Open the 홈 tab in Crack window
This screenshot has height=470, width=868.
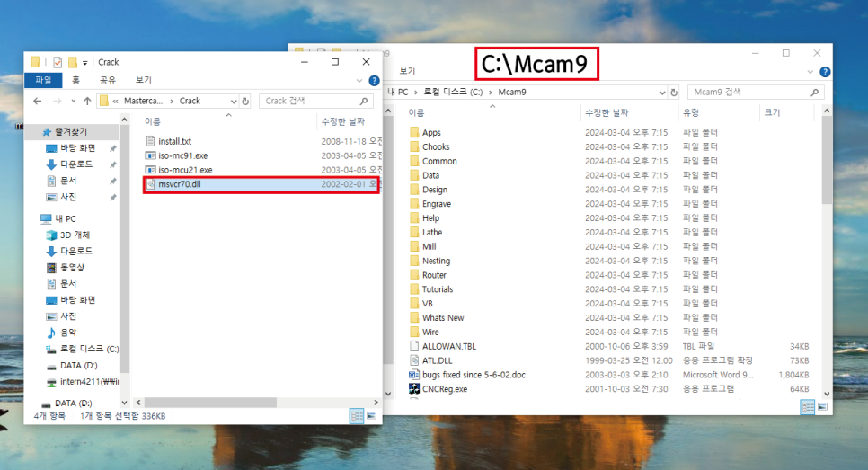[x=75, y=80]
